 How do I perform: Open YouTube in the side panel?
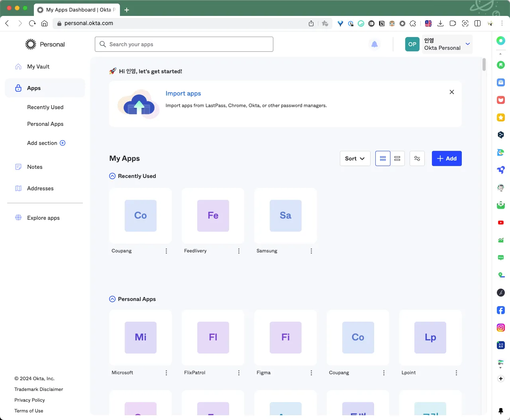[501, 223]
